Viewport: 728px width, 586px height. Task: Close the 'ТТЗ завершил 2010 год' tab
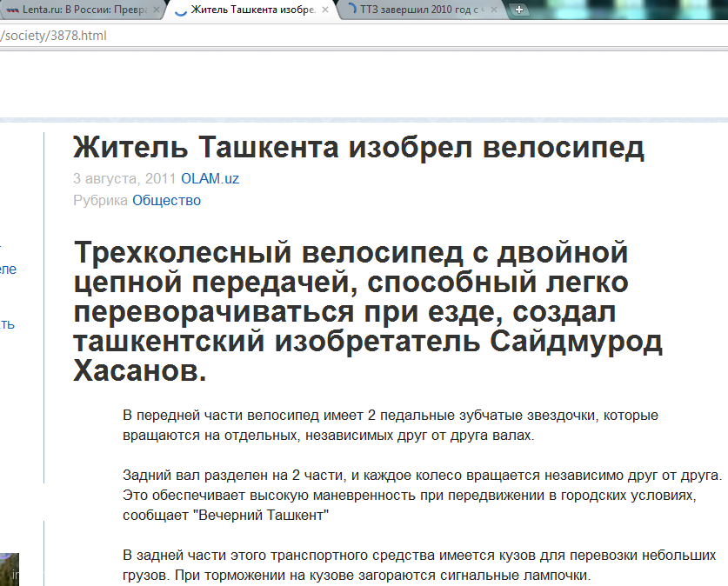coord(494,10)
